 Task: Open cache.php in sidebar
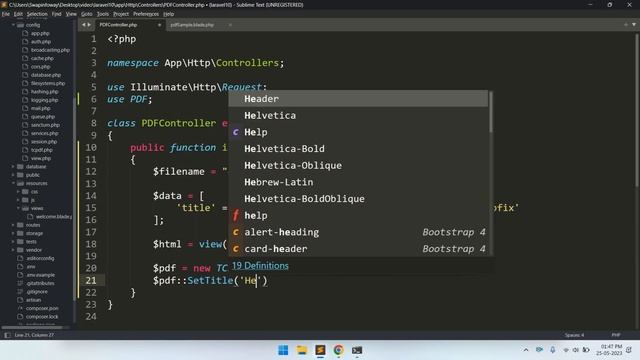coord(42,58)
